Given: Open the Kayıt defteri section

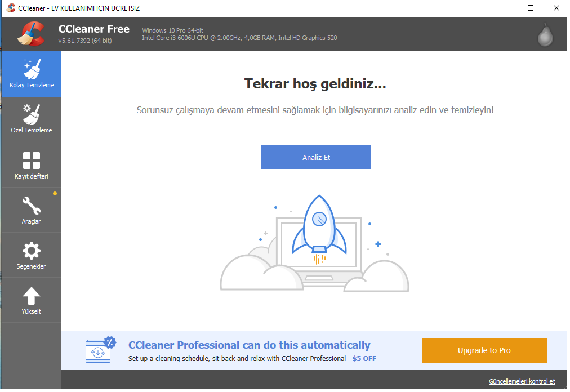Looking at the screenshot, I should tap(32, 164).
